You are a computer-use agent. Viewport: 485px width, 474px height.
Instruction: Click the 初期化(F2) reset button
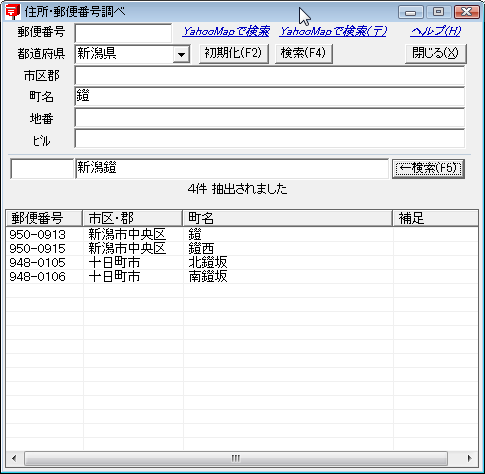click(233, 54)
